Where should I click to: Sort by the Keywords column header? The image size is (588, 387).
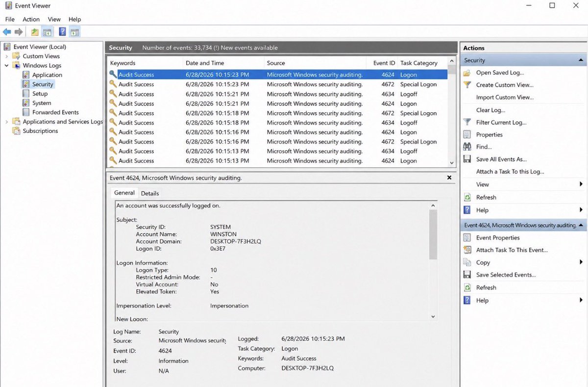coord(145,63)
